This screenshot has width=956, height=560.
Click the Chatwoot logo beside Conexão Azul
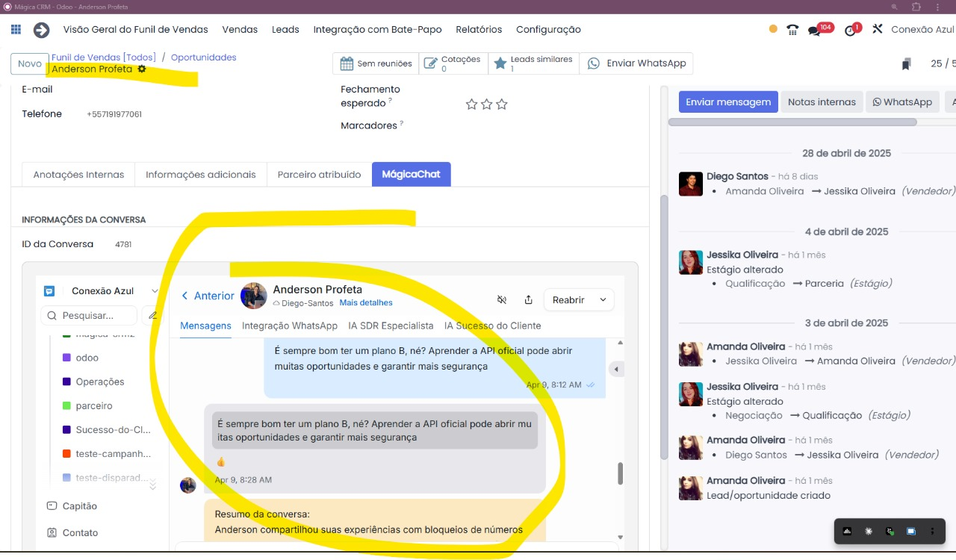tap(49, 291)
